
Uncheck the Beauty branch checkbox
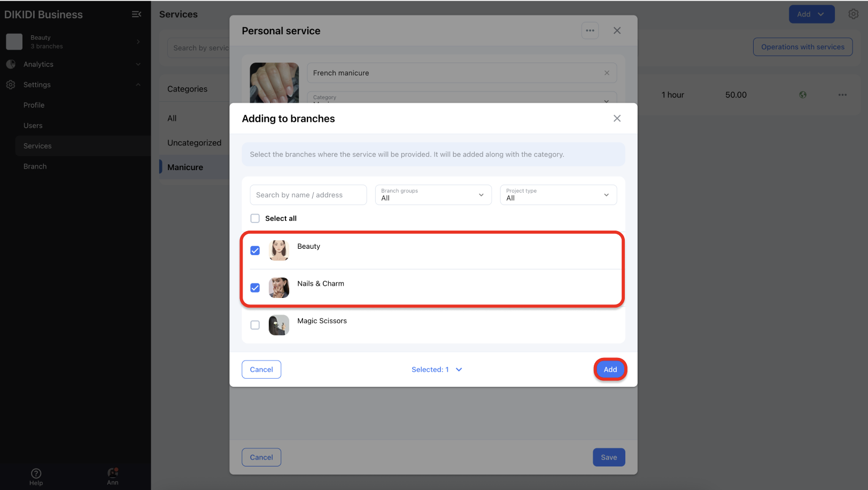pyautogui.click(x=255, y=250)
